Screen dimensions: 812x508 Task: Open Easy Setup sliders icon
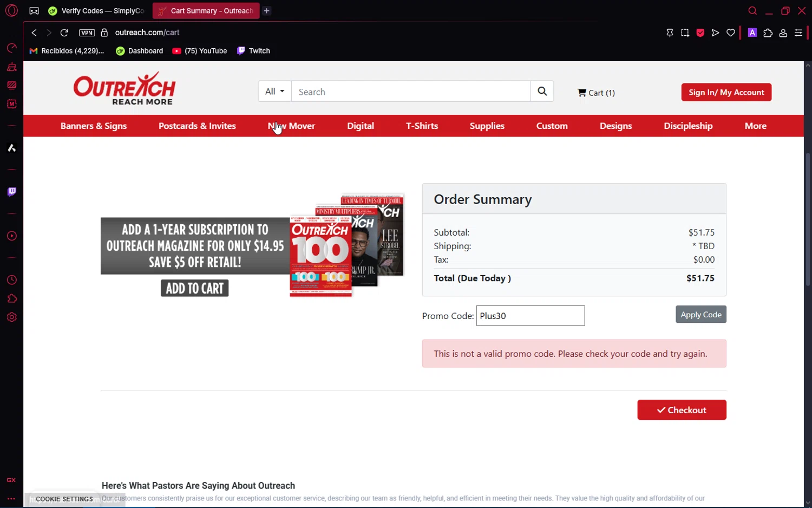tap(798, 33)
